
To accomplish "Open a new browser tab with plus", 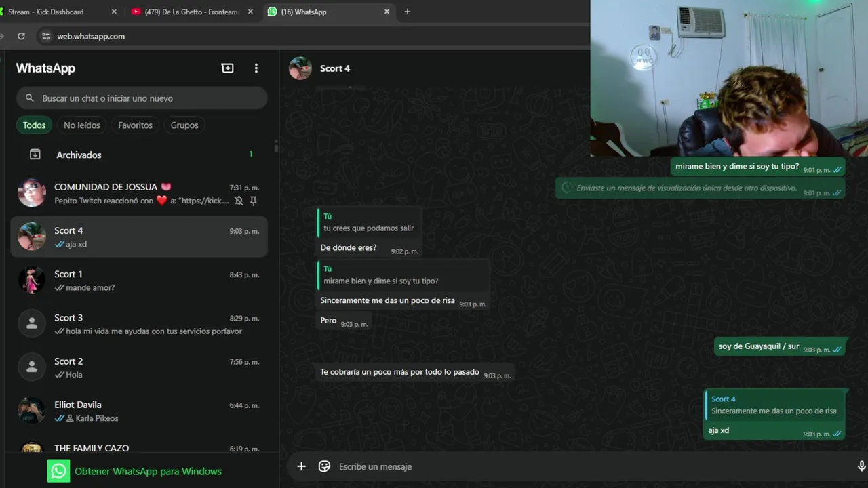I will point(407,12).
